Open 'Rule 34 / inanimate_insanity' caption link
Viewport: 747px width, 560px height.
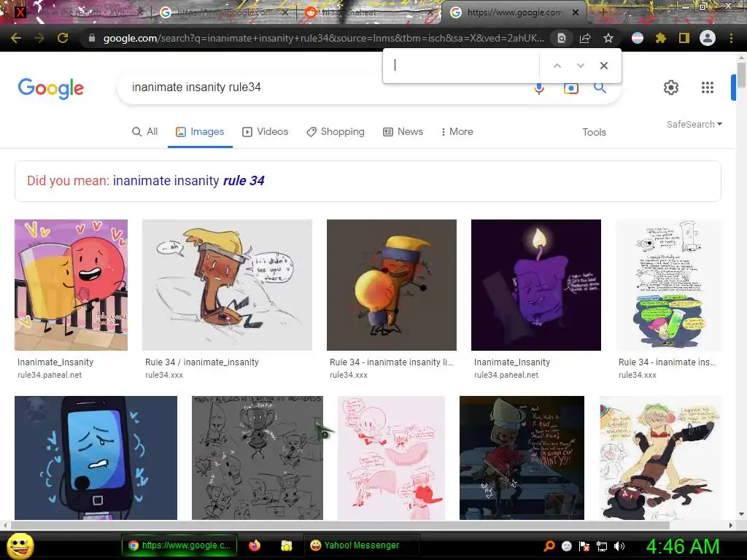202,362
